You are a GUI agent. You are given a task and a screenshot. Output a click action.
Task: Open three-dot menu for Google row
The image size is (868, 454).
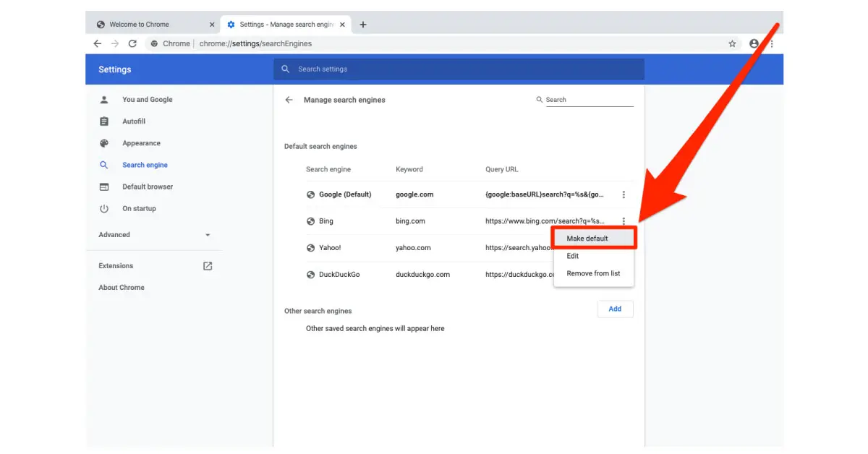624,194
